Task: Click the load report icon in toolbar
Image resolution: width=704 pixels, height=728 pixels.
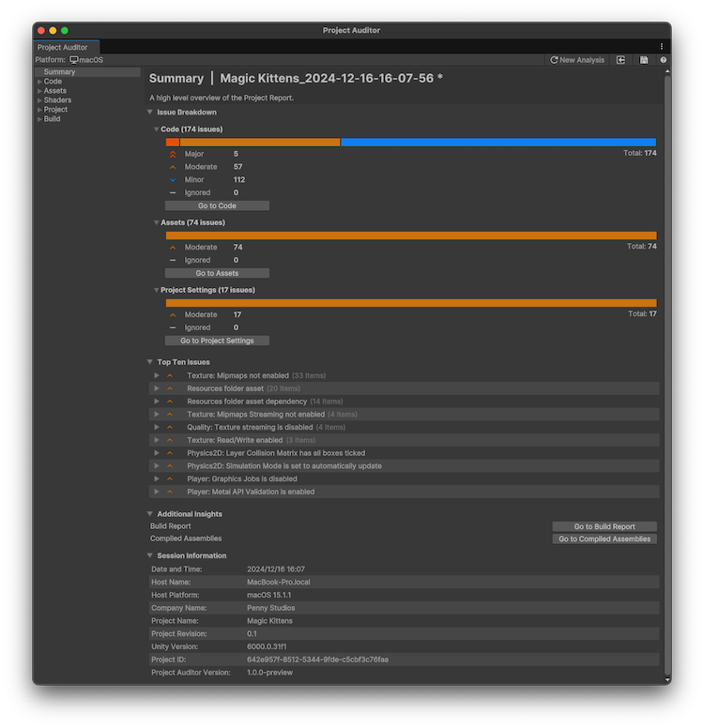Action: click(620, 60)
